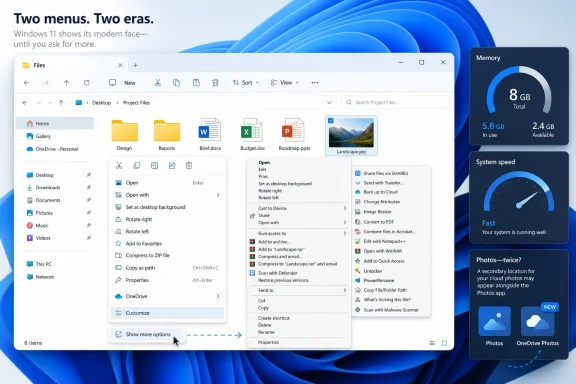Uncheck the Landscape.jpg selection checkbox
The width and height of the screenshot is (576, 384).
[x=331, y=121]
